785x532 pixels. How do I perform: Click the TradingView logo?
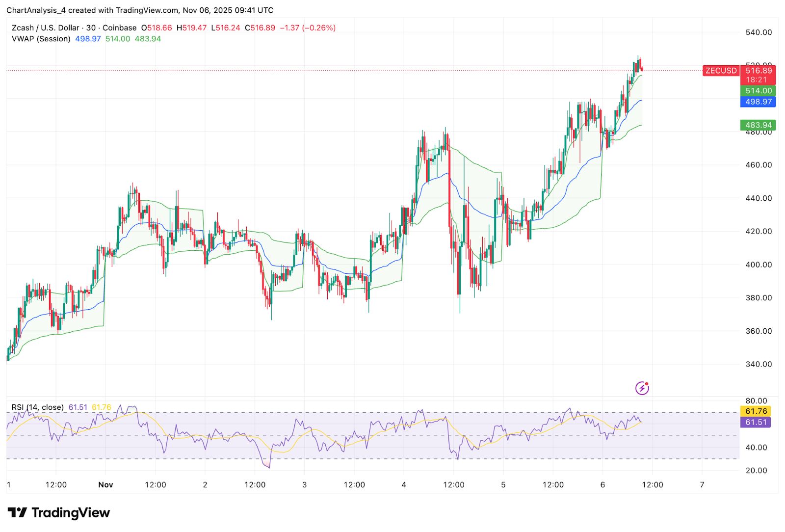pyautogui.click(x=18, y=512)
